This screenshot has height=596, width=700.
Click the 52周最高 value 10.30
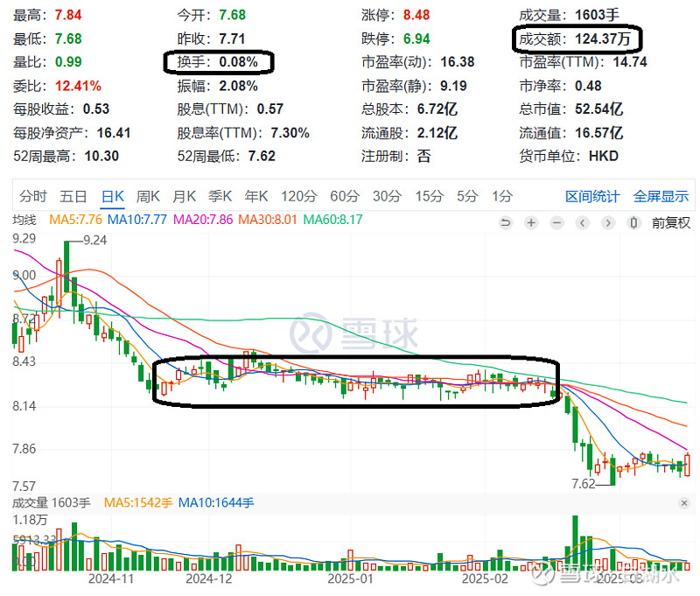tap(101, 157)
